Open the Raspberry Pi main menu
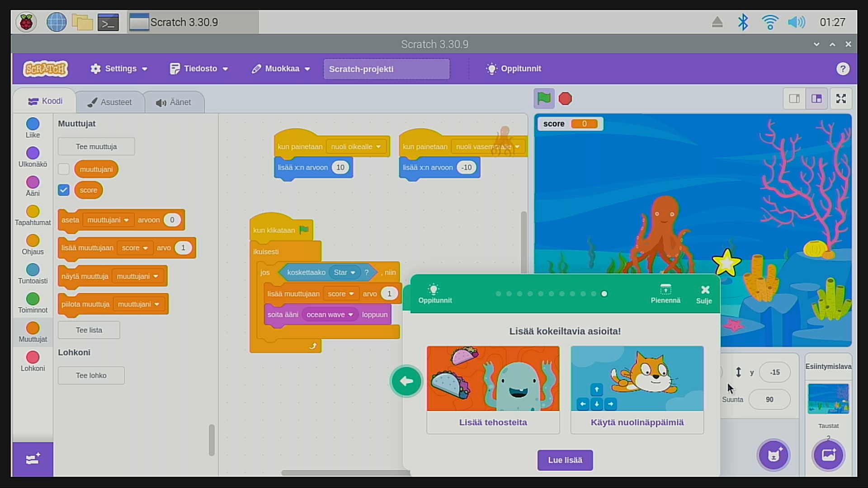The width and height of the screenshot is (868, 488). [x=26, y=22]
